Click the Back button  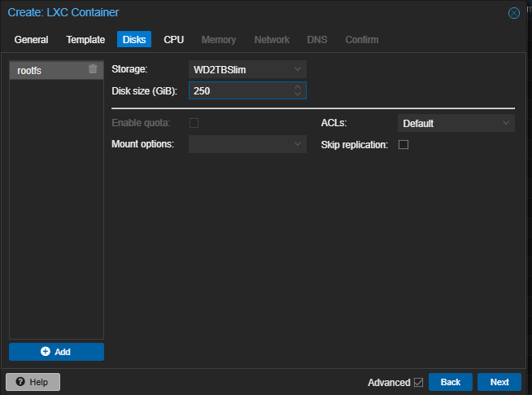(450, 382)
